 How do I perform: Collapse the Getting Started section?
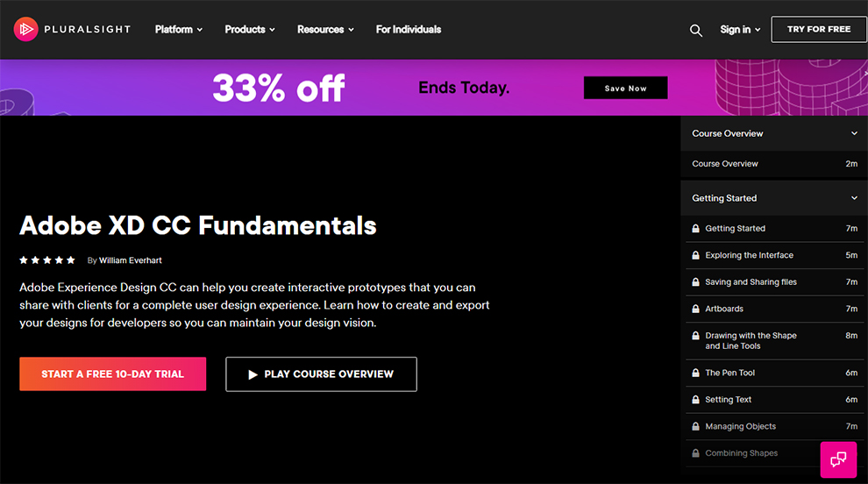pyautogui.click(x=854, y=198)
